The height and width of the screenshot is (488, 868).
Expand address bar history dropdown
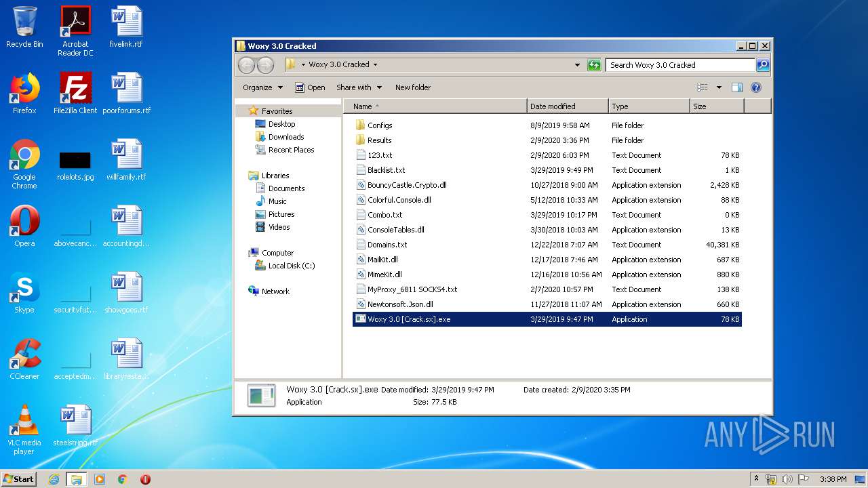pos(577,65)
